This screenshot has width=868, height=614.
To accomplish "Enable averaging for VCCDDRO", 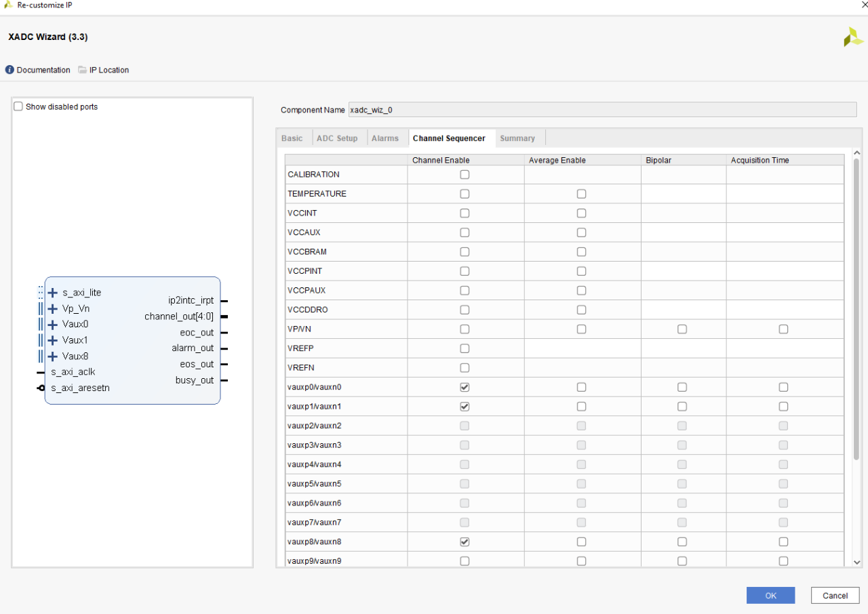I will pos(581,310).
